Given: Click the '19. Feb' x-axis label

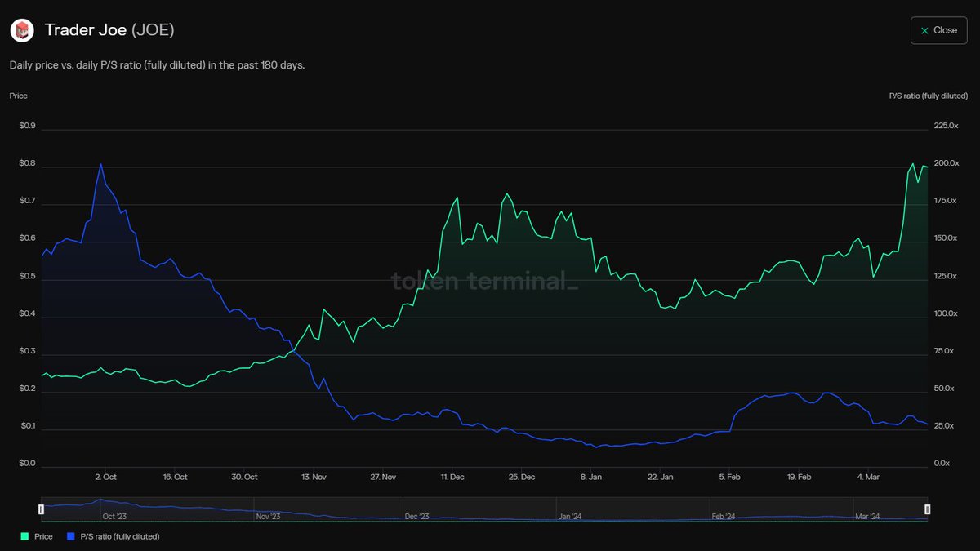Looking at the screenshot, I should [799, 477].
